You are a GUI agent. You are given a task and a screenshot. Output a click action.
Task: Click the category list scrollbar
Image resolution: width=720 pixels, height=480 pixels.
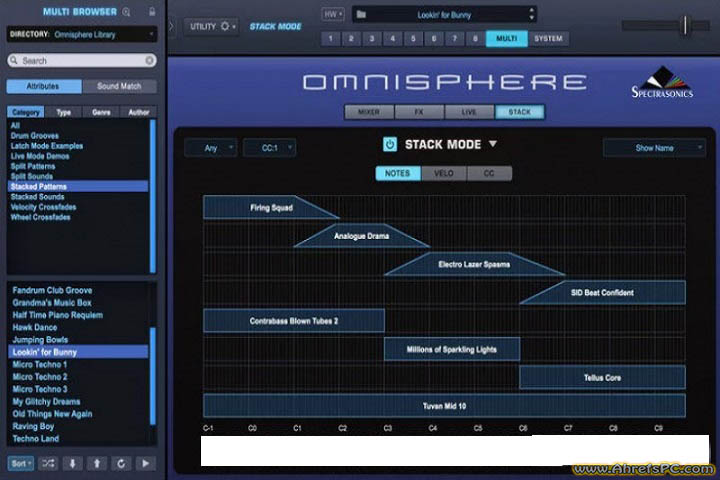click(153, 196)
